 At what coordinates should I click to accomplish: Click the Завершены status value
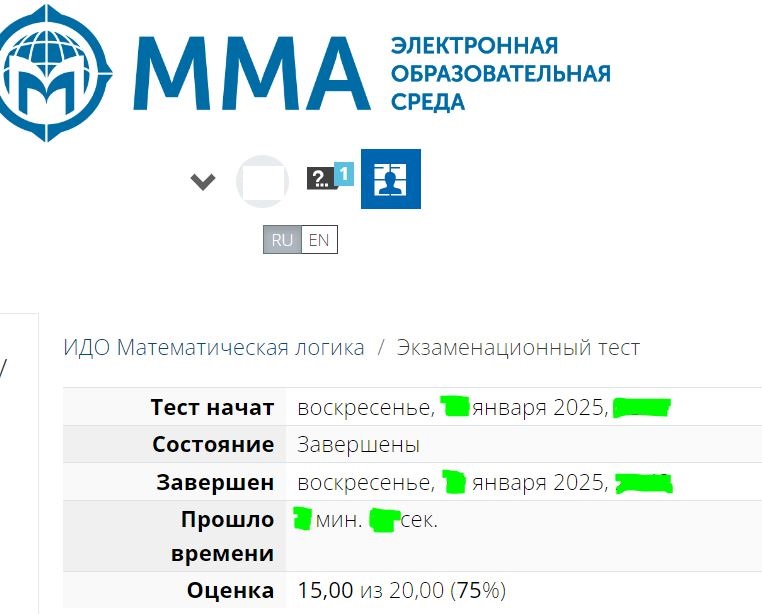coord(359,444)
